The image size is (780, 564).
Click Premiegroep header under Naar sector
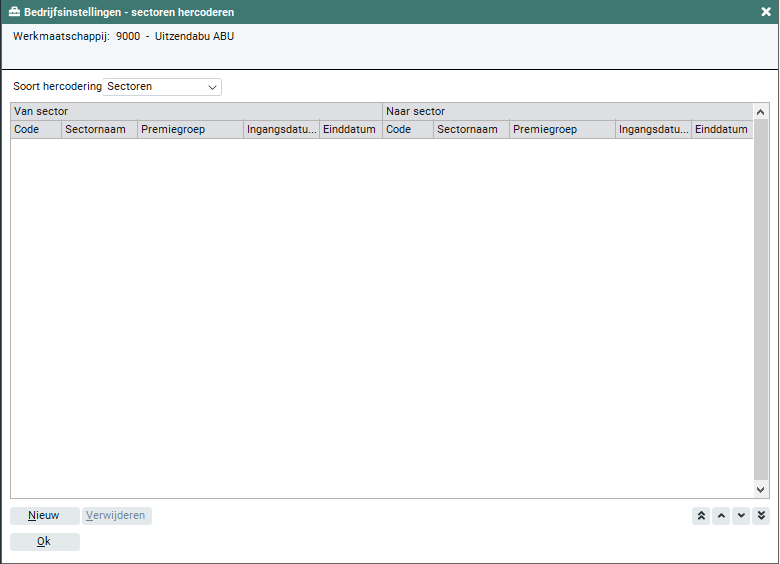562,130
